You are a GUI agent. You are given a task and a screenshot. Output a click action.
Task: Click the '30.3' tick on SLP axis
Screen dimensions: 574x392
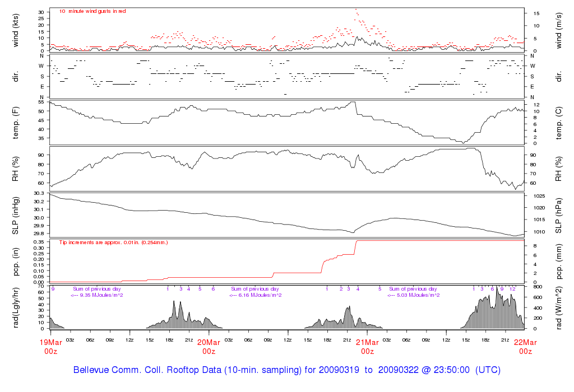click(39, 193)
